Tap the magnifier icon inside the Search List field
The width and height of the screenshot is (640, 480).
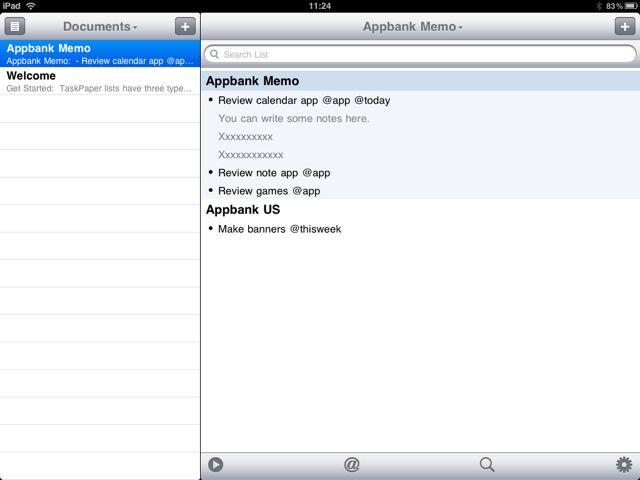click(215, 54)
